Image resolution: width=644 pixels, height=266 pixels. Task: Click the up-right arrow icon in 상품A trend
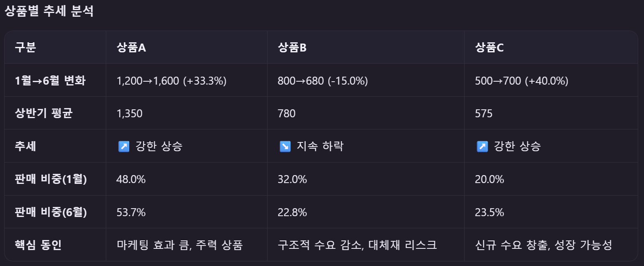(x=124, y=147)
